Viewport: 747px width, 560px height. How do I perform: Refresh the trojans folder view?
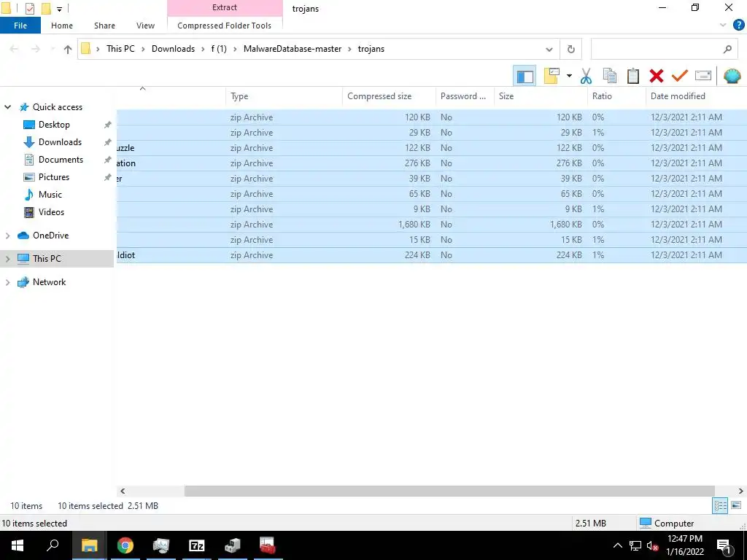(570, 49)
